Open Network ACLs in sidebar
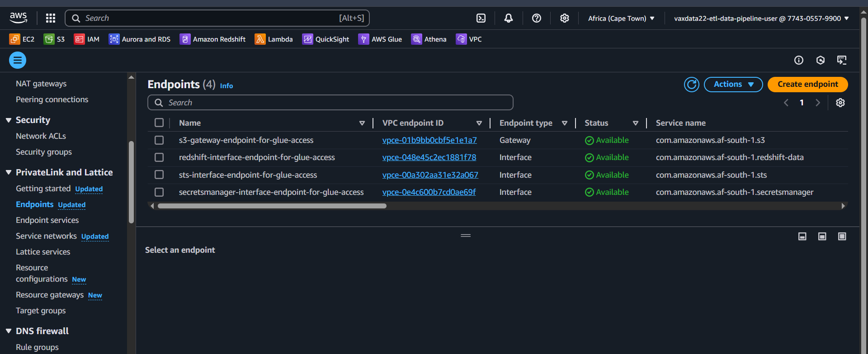The height and width of the screenshot is (354, 868). pyautogui.click(x=41, y=136)
